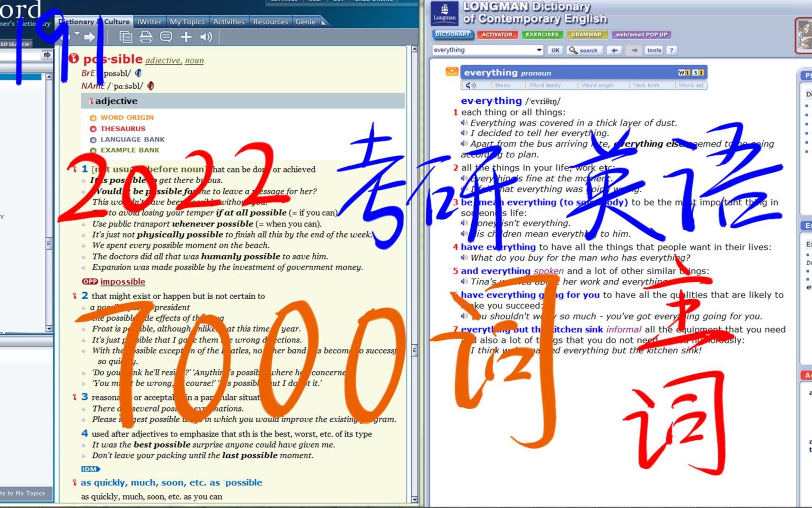The image size is (812, 508).
Task: Open the Word family tab
Action: coord(545,85)
